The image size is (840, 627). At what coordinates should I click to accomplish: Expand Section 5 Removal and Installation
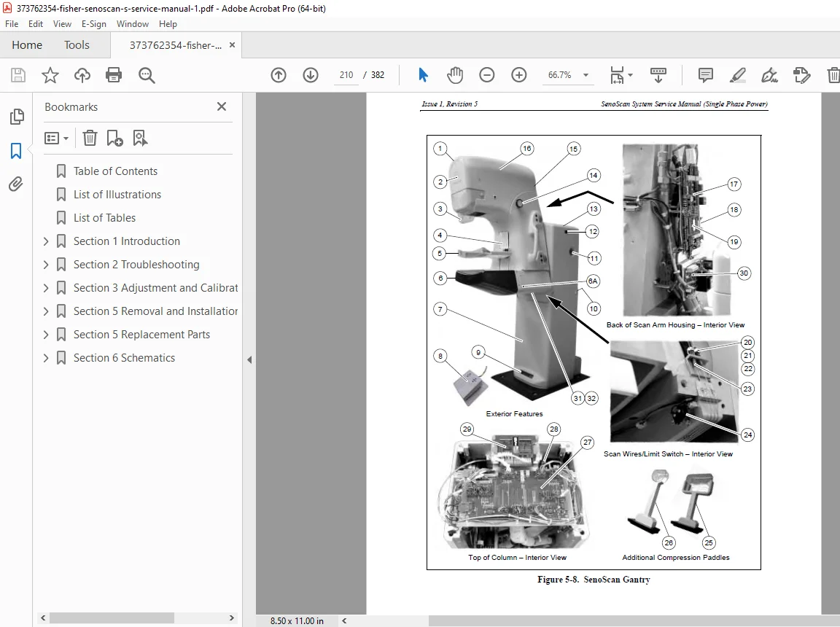click(x=45, y=311)
